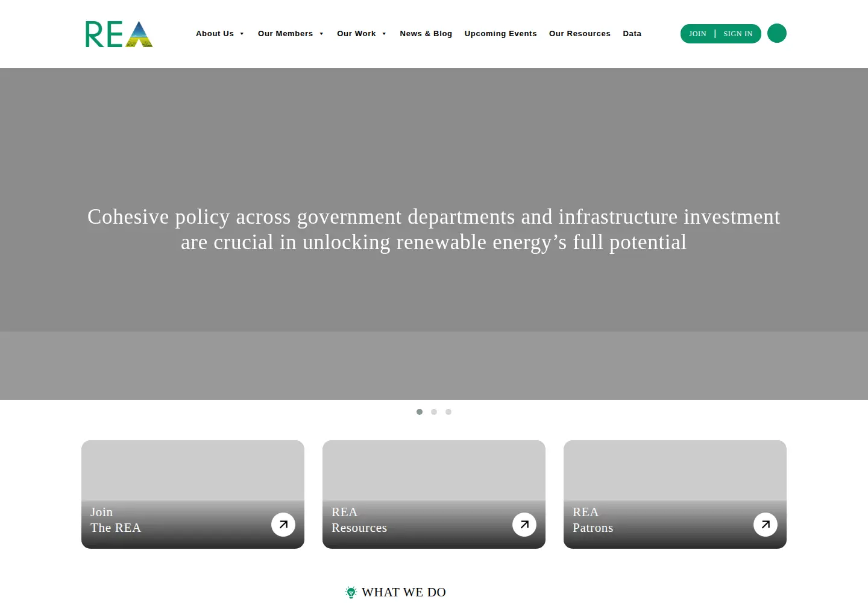
Task: Click the round green button beside Sign In
Action: [x=777, y=33]
